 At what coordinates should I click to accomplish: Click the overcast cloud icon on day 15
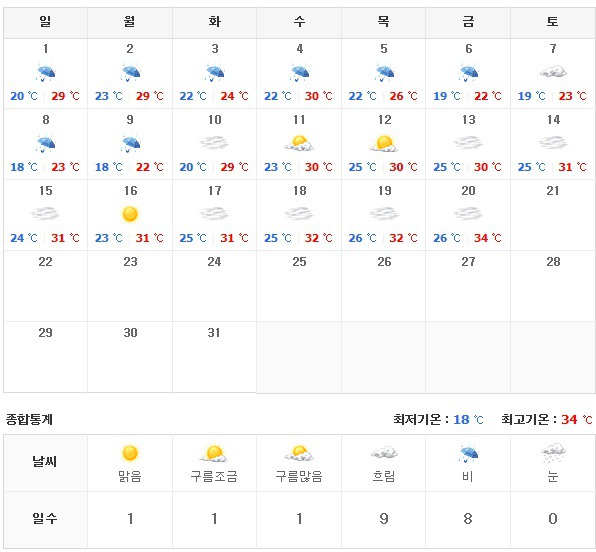click(45, 214)
